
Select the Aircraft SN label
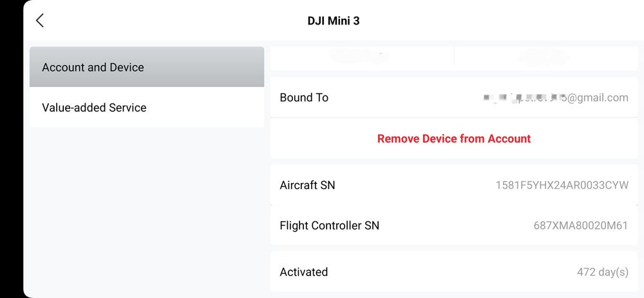pyautogui.click(x=307, y=185)
